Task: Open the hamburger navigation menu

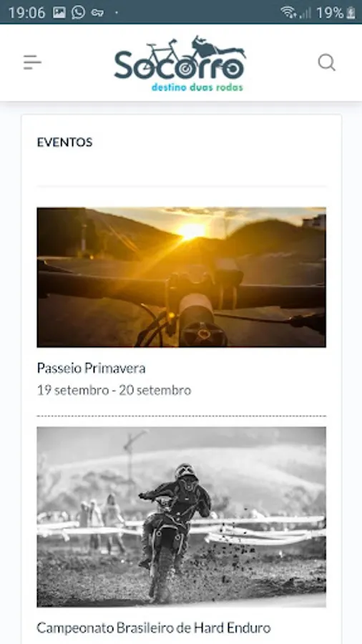Action: coord(32,62)
